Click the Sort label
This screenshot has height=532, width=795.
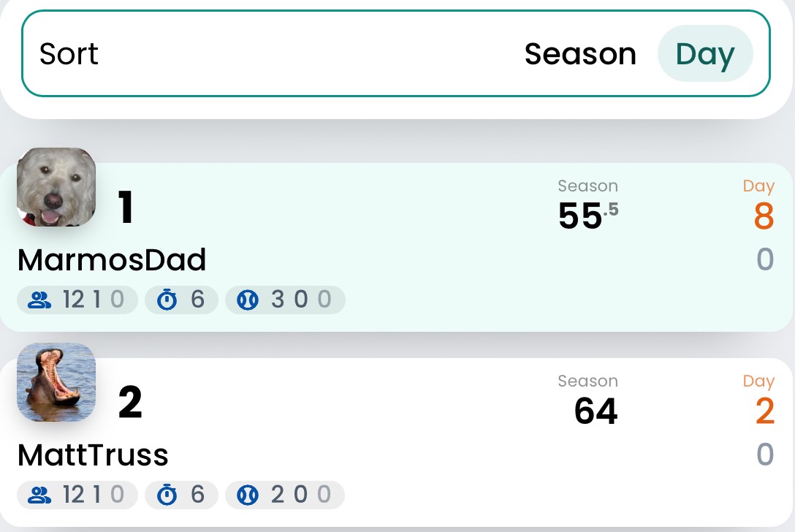[x=69, y=54]
